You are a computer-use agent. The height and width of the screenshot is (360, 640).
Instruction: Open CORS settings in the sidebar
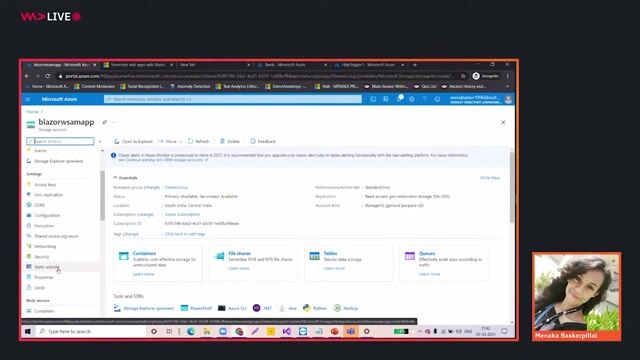click(x=40, y=205)
